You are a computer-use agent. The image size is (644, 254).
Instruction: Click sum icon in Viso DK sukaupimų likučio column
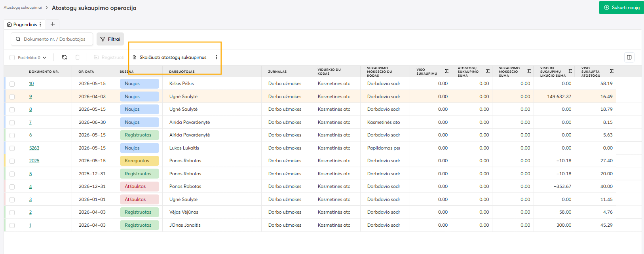[570, 71]
